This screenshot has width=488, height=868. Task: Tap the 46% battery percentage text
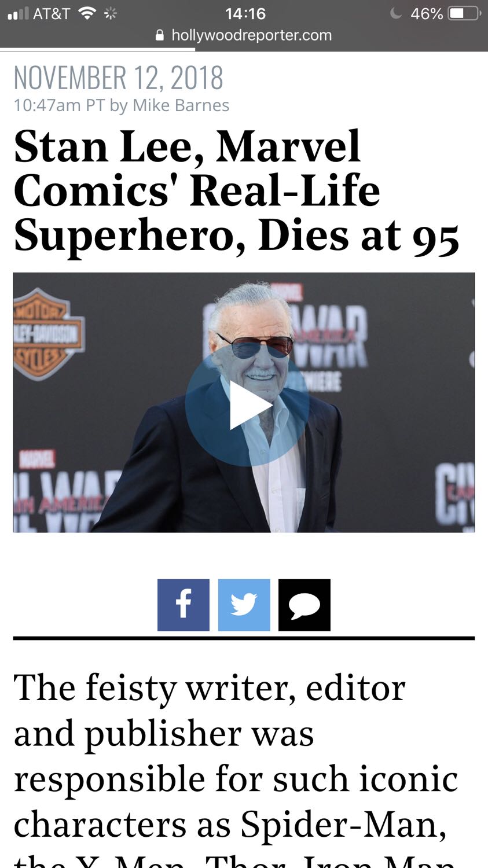(x=427, y=13)
